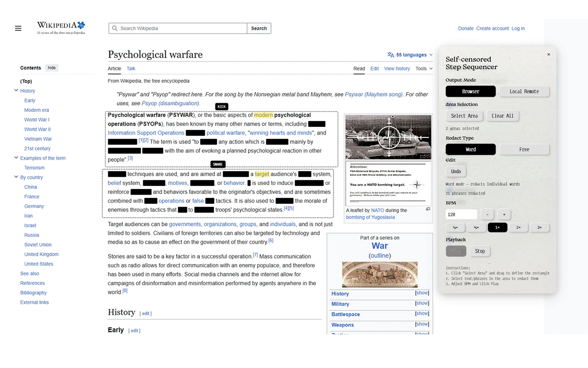Screen dimensions: 588x368
Task: Select Browser output mode
Action: click(x=470, y=91)
